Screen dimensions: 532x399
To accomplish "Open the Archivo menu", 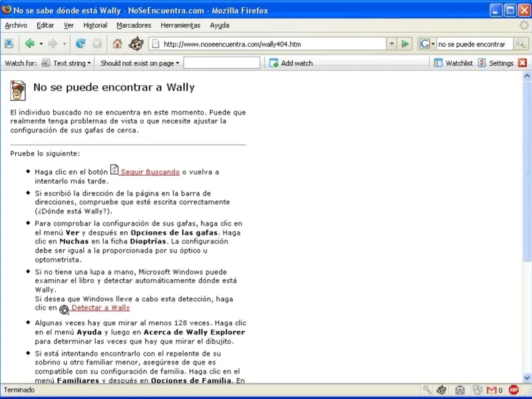I will click(16, 25).
